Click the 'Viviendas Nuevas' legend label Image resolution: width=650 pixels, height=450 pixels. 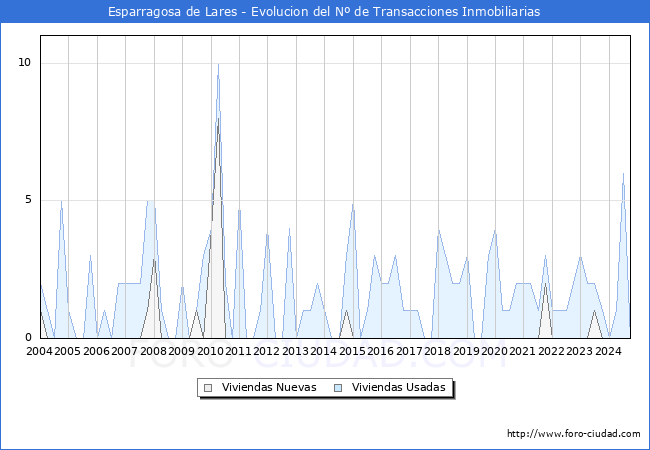click(269, 387)
